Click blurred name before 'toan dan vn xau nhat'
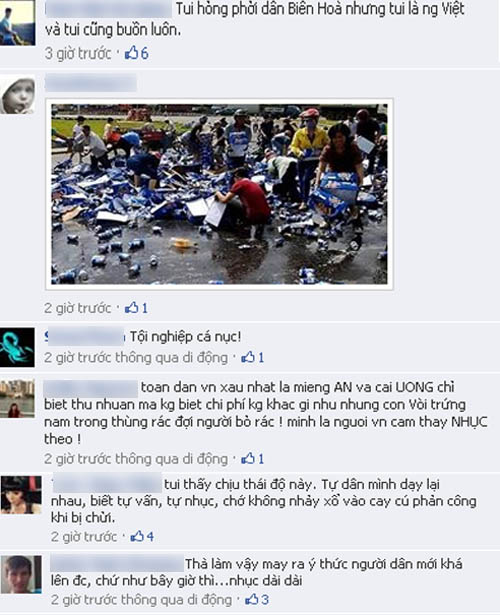Viewport: 500px width, 615px height. point(91,388)
